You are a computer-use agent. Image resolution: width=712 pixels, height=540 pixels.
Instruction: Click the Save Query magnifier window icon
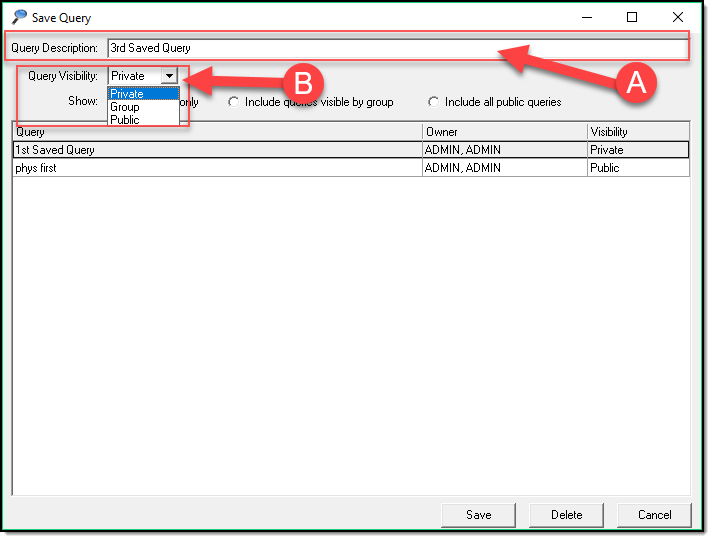pyautogui.click(x=19, y=17)
